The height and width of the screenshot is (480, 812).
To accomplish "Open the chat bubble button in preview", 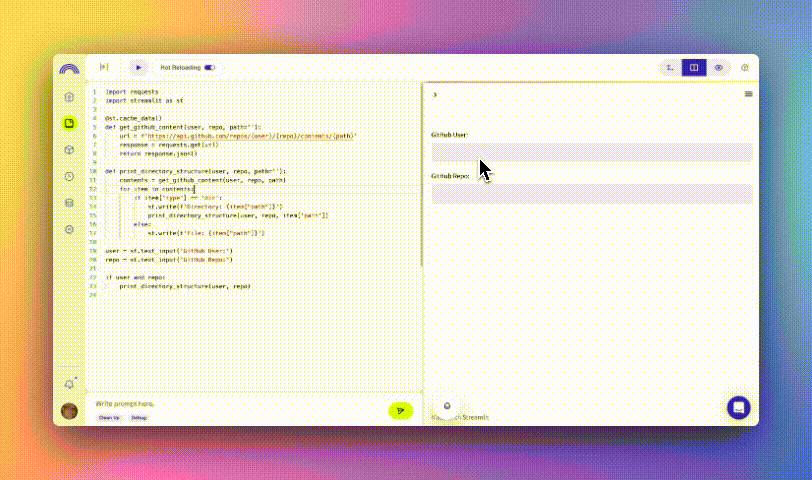I will 738,408.
